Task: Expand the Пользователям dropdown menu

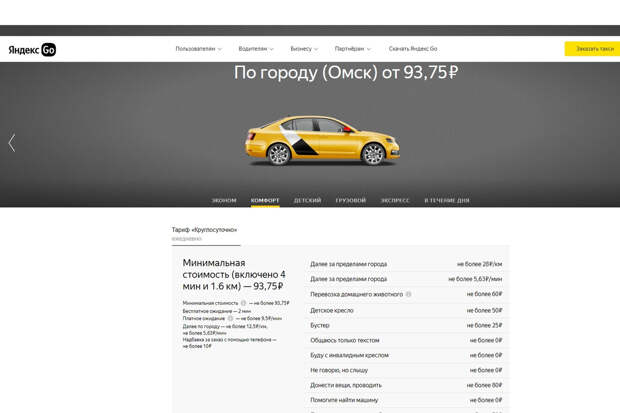Action: coord(198,49)
